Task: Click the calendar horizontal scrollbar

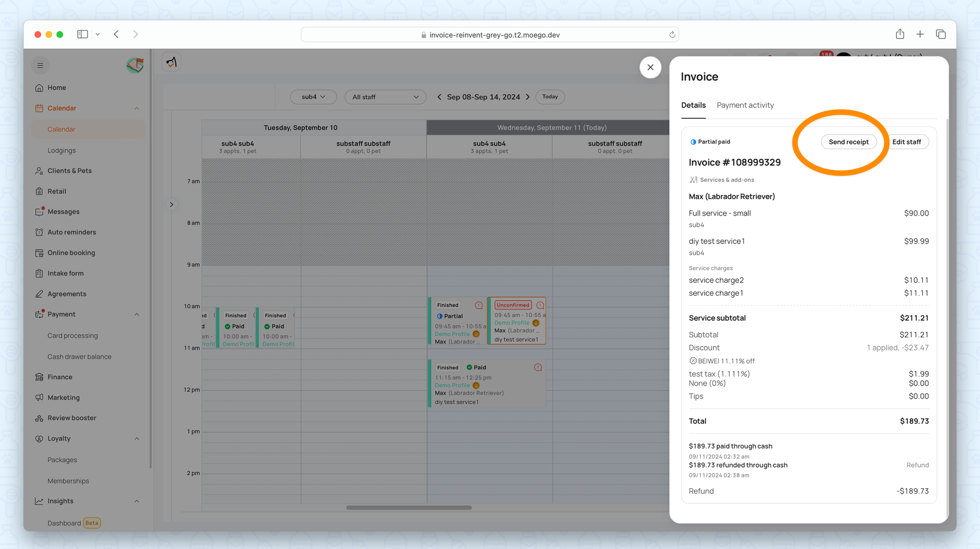Action: point(409,508)
